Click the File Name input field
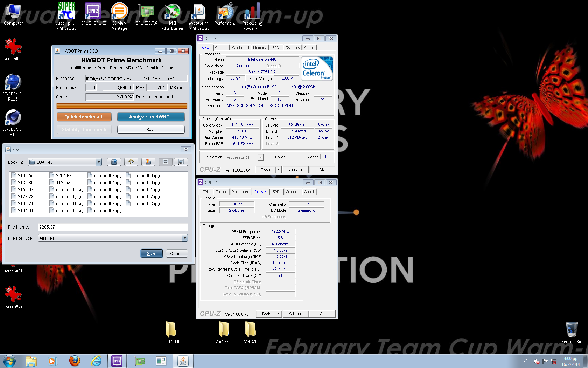The height and width of the screenshot is (368, 588). pos(113,227)
